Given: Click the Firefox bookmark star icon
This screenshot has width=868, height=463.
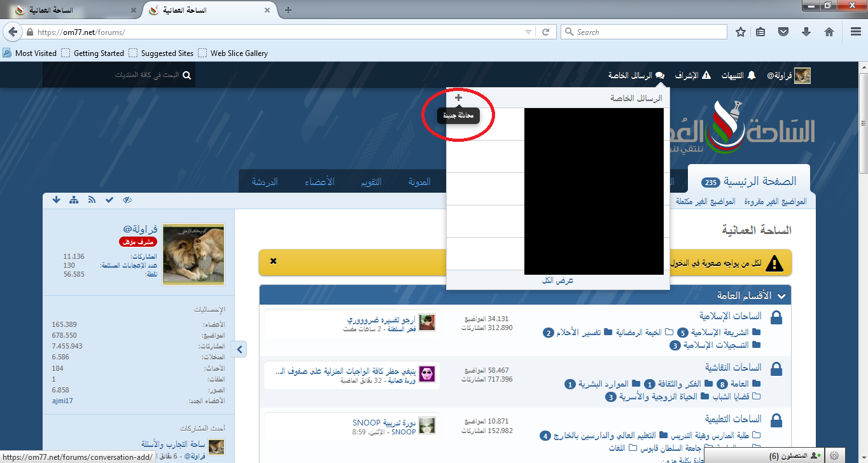Looking at the screenshot, I should (741, 32).
